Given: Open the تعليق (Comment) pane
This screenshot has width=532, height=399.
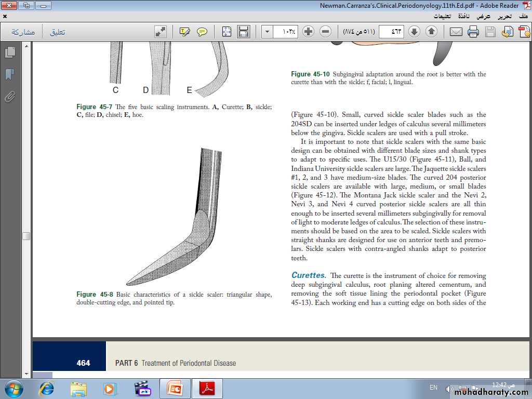Looking at the screenshot, I should pyautogui.click(x=57, y=32).
